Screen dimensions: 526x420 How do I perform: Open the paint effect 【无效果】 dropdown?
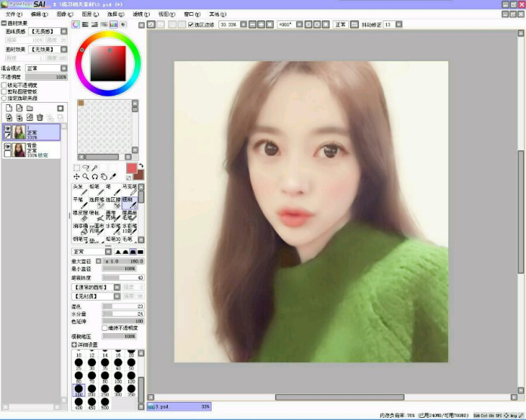point(63,49)
